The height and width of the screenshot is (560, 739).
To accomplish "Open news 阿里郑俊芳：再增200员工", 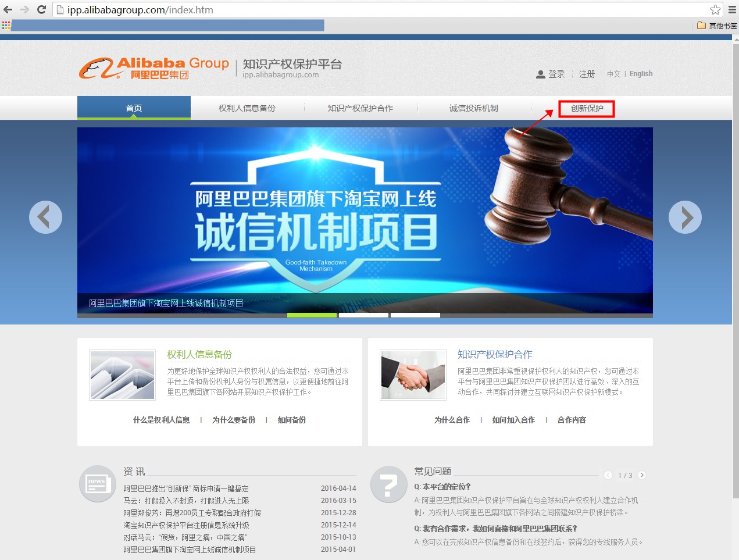I will pyautogui.click(x=192, y=513).
